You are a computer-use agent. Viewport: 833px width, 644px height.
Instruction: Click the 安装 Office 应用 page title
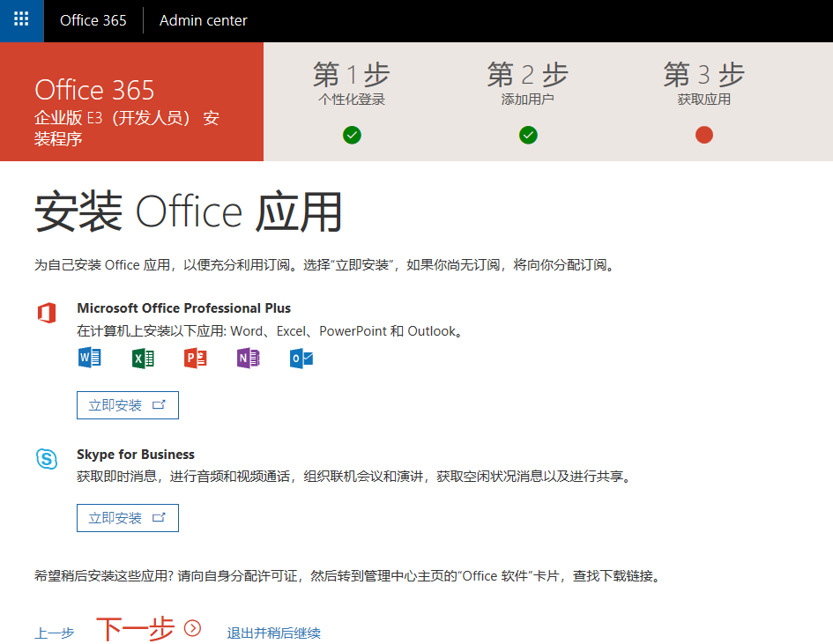[x=189, y=212]
